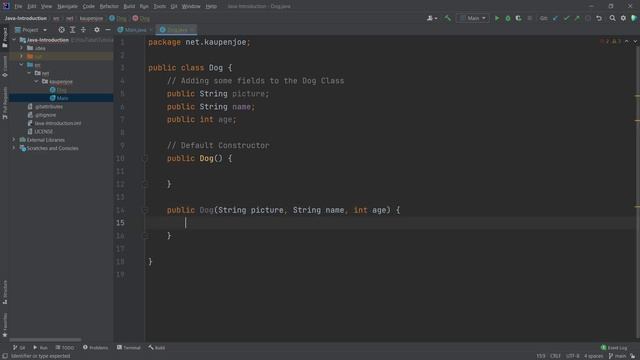Click the Git history clock icon
The height and width of the screenshot is (360, 640).
click(588, 18)
